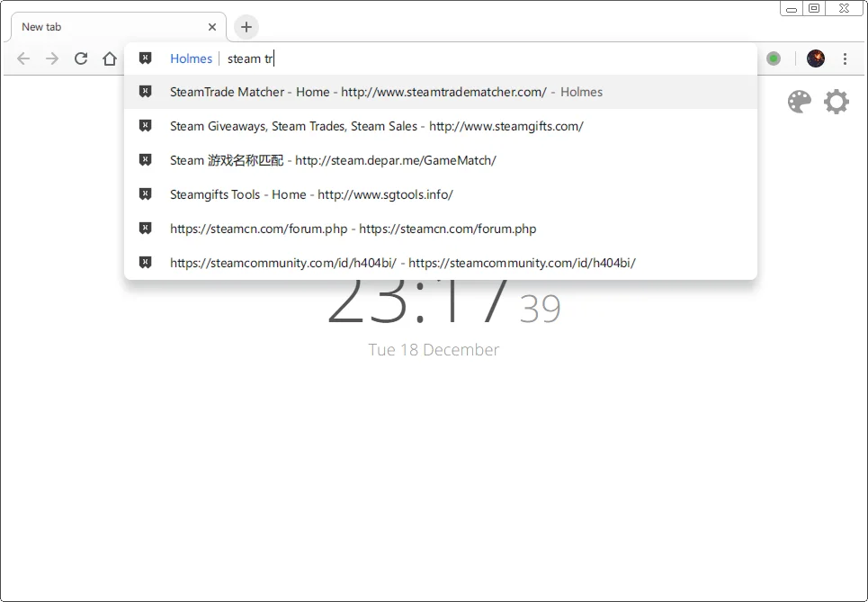This screenshot has height=602, width=868.
Task: Click the forward navigation arrow
Action: coord(52,58)
